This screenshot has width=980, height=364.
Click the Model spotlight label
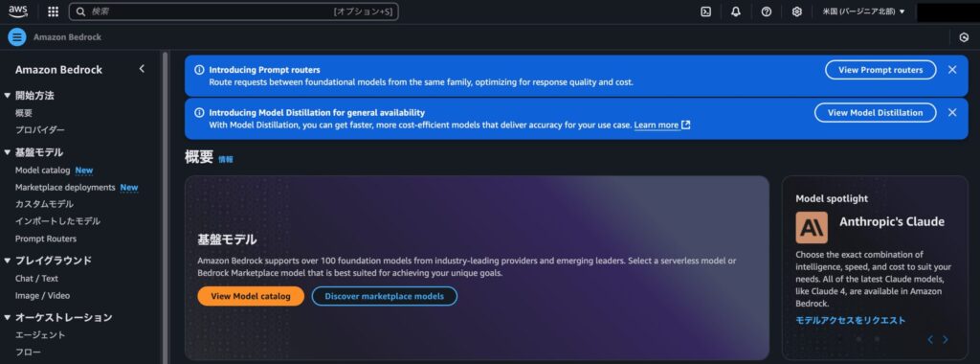pos(832,198)
